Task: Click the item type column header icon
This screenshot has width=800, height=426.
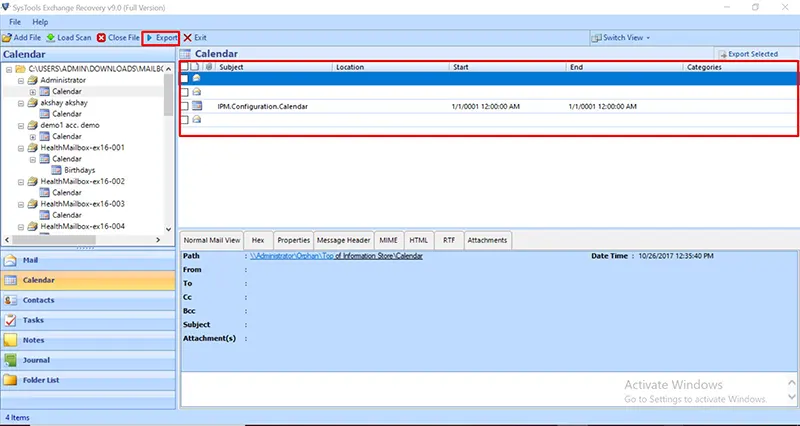Action: (x=195, y=66)
